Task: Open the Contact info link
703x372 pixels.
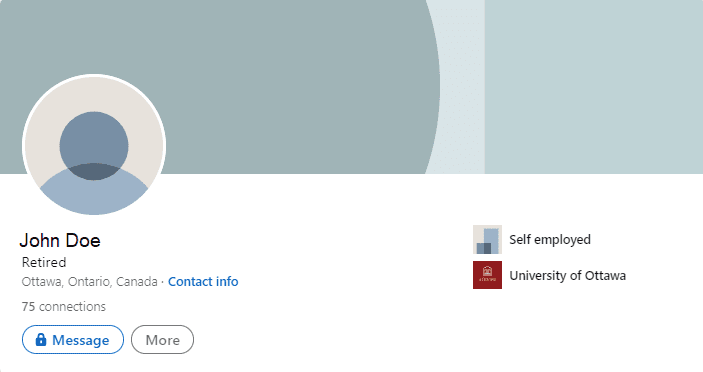Action: (203, 281)
